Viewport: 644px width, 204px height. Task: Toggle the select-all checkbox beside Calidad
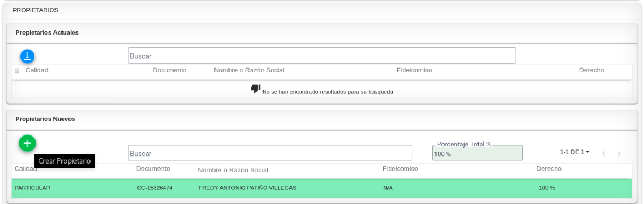tap(17, 71)
